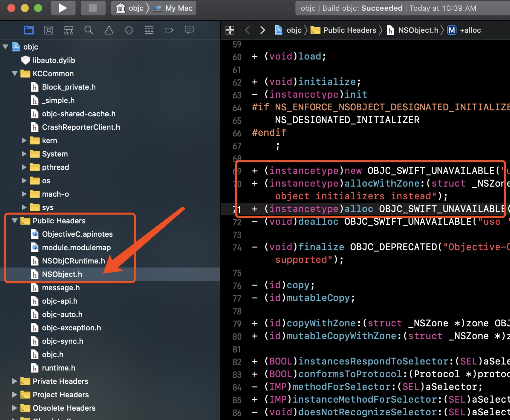
Task: Collapse the KCCommon folder
Action: pos(15,74)
